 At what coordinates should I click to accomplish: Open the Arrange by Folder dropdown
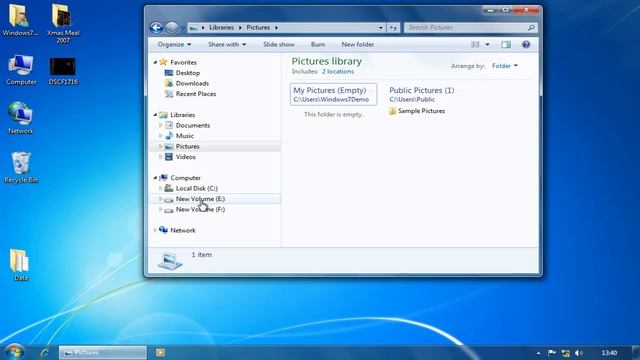coord(505,66)
